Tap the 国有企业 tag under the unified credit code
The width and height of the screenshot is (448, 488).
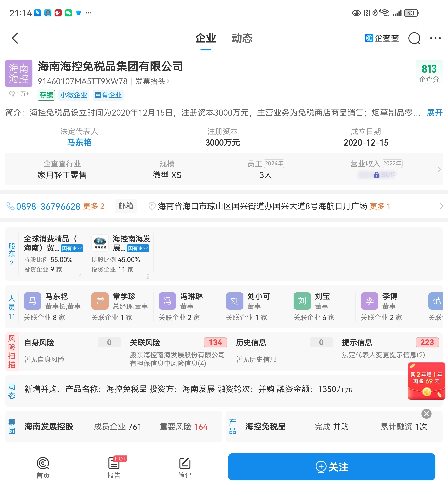pyautogui.click(x=108, y=95)
